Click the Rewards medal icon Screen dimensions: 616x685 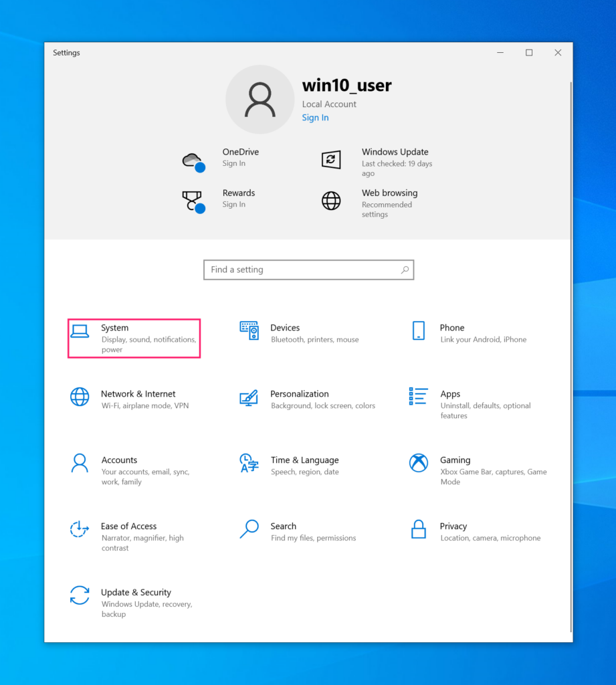coord(193,202)
